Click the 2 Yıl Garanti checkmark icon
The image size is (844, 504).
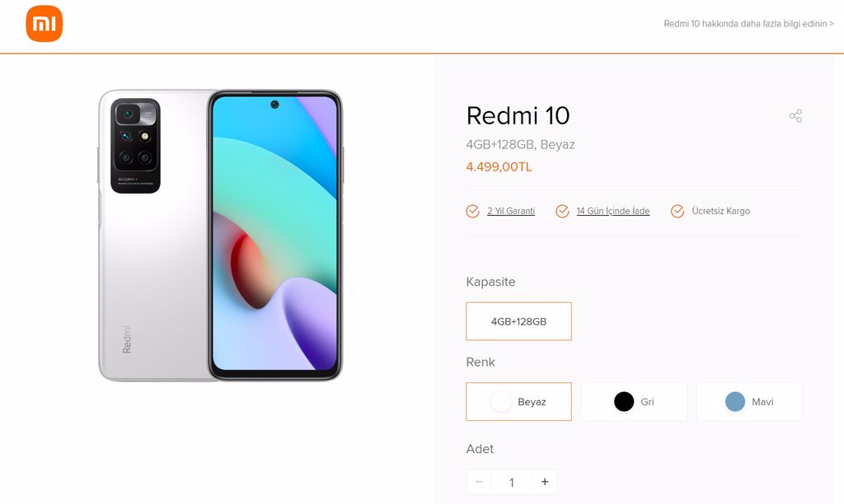(x=472, y=211)
